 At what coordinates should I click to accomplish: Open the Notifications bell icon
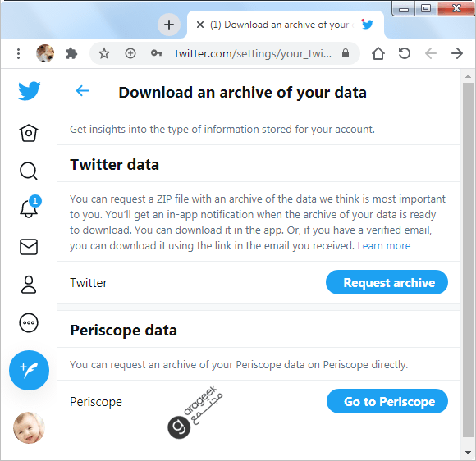click(x=30, y=207)
